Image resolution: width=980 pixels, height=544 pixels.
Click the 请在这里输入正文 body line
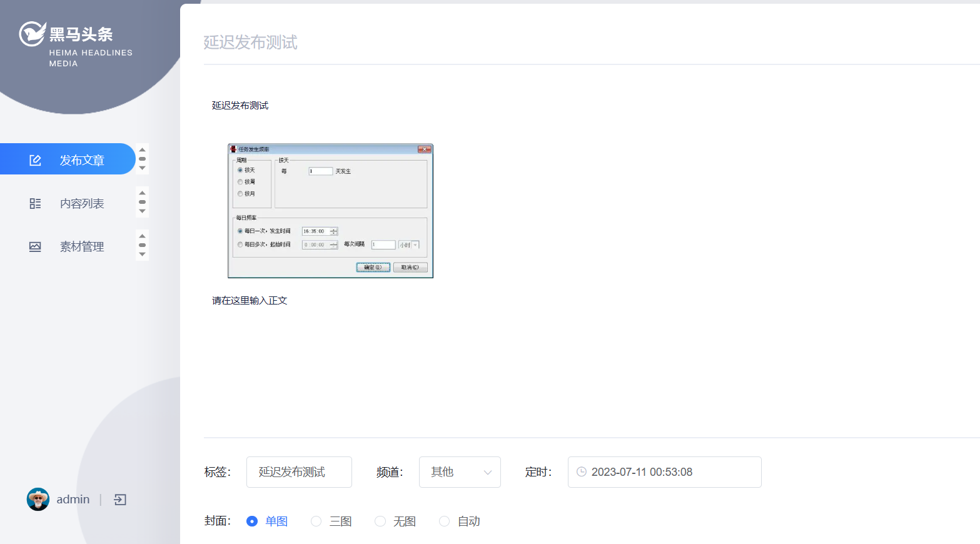[x=250, y=301]
